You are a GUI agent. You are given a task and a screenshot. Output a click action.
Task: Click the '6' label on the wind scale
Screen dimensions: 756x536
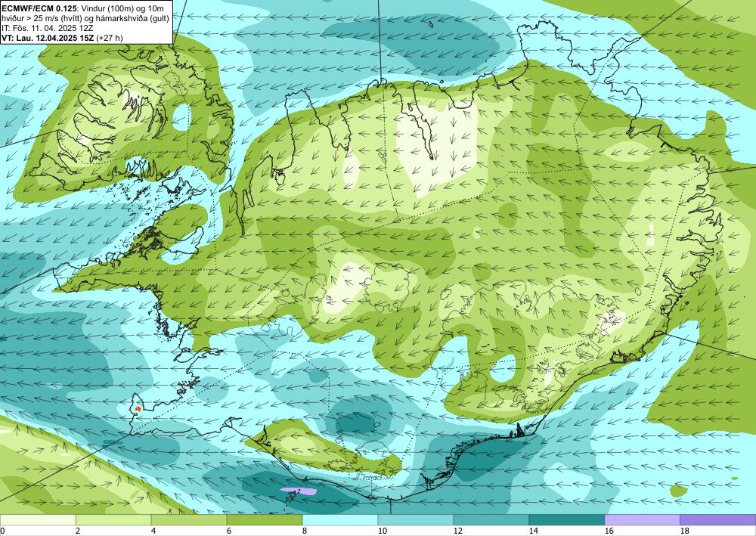click(229, 531)
